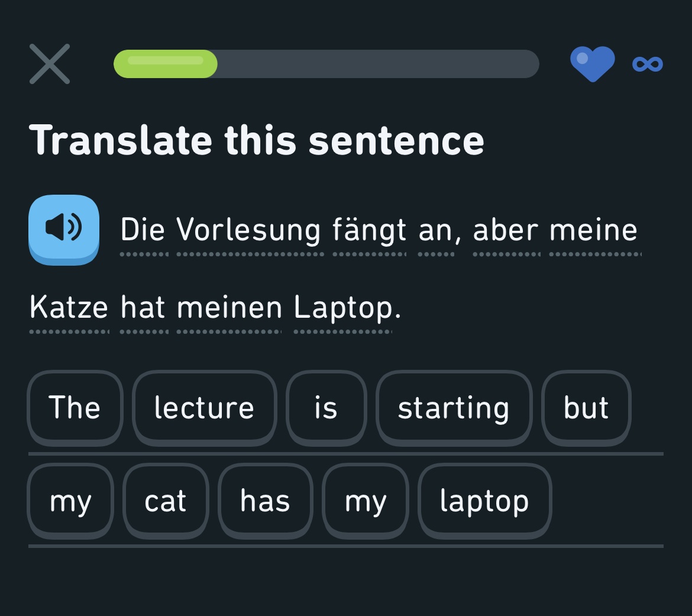Choose the 'is' word tile
The image size is (692, 616).
pyautogui.click(x=326, y=408)
